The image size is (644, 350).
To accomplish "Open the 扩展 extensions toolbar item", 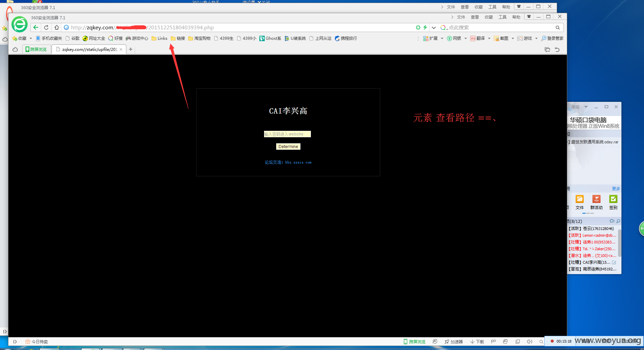I will click(430, 38).
